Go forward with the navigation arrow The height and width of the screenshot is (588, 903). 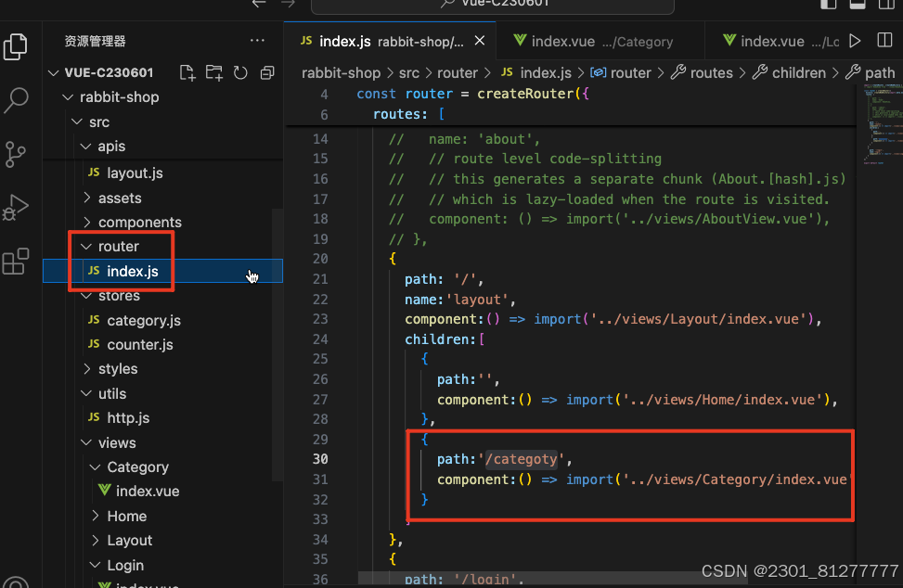(x=289, y=4)
